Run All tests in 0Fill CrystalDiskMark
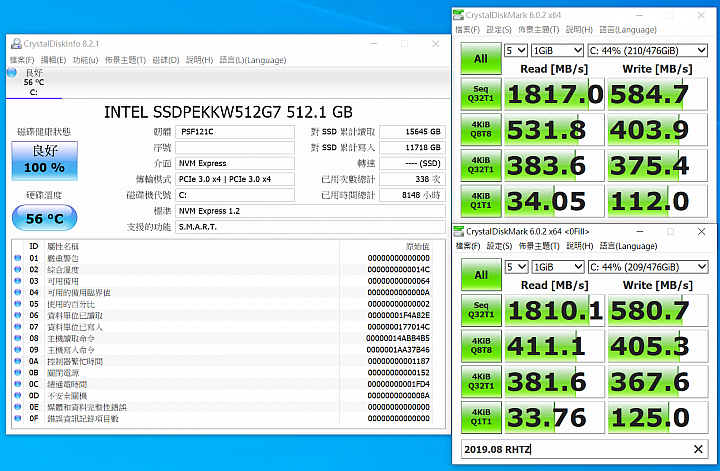The width and height of the screenshot is (720, 471). coord(481,275)
